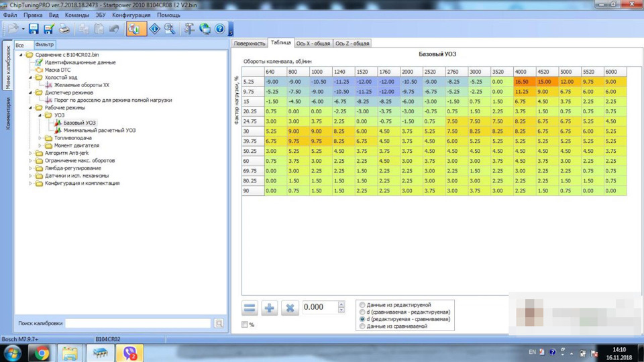Screen dimensions: 644x362
Task: Collapse the УОЗ folder
Action: click(40, 115)
